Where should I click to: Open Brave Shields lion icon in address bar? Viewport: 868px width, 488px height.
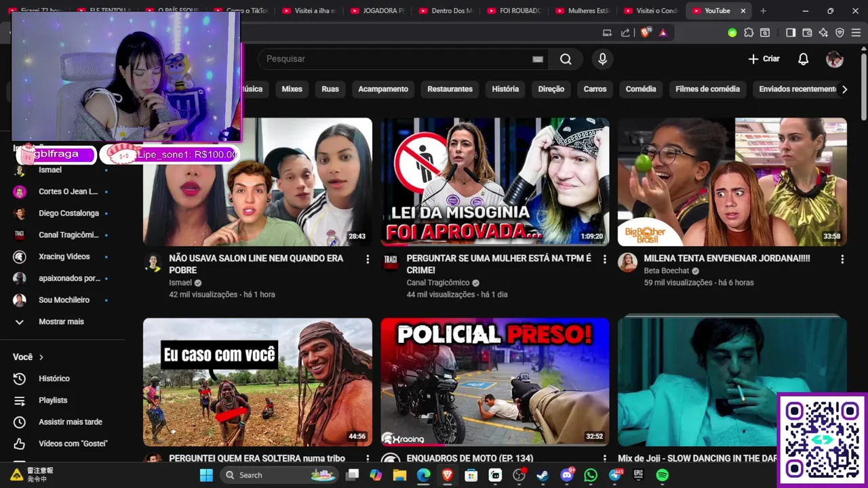(645, 33)
